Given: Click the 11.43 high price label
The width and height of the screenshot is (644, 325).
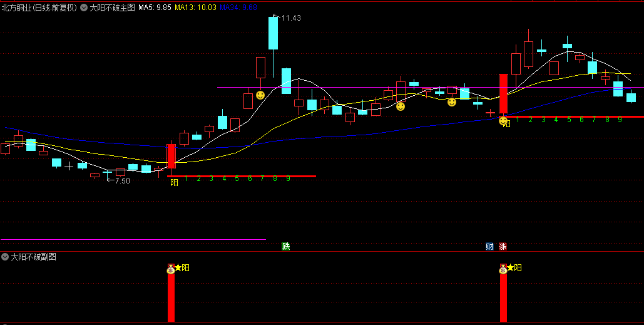Looking at the screenshot, I should pyautogui.click(x=291, y=18).
